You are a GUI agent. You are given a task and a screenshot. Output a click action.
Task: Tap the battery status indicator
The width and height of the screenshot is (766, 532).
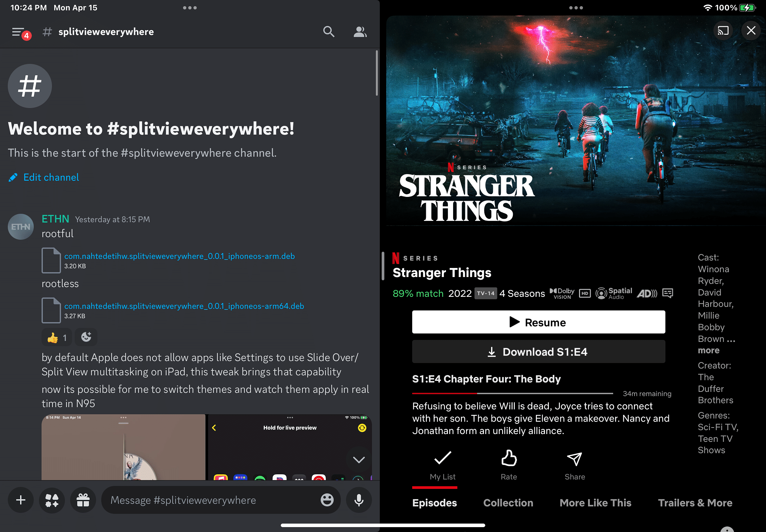pos(747,8)
